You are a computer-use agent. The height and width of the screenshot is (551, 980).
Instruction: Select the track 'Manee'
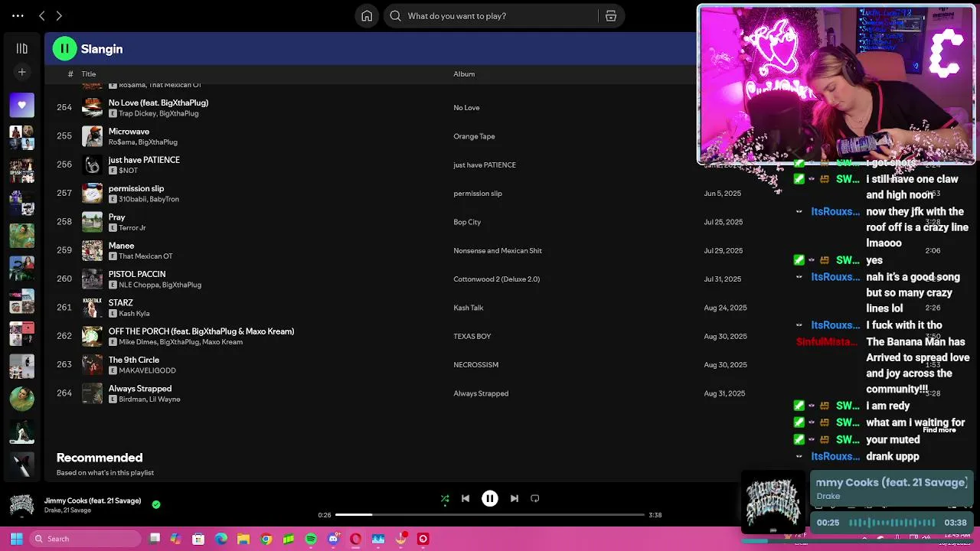[121, 246]
